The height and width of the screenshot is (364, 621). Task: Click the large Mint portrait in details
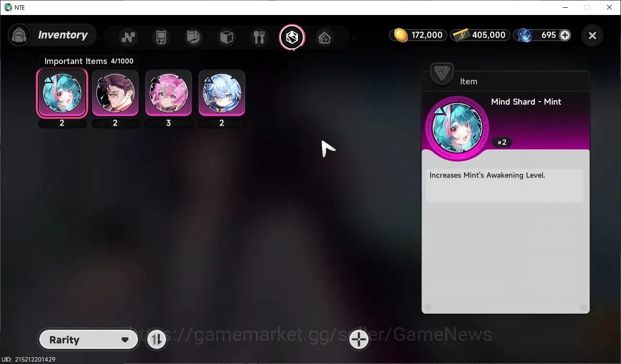click(x=457, y=128)
